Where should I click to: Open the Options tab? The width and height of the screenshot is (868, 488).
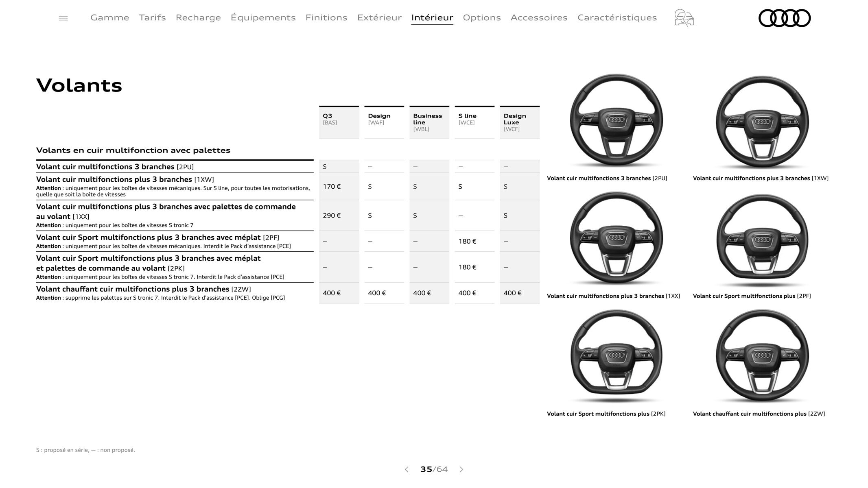[x=482, y=17]
